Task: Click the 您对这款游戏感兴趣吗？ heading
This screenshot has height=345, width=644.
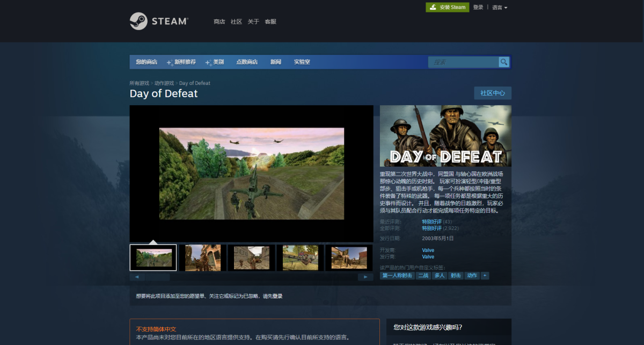Action: click(x=428, y=327)
